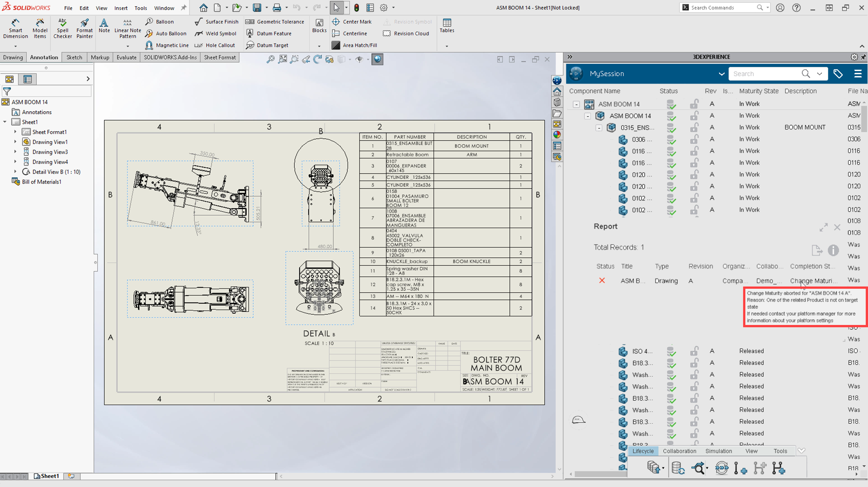Open the Spell Checker tool
The image size is (868, 487).
[62, 28]
